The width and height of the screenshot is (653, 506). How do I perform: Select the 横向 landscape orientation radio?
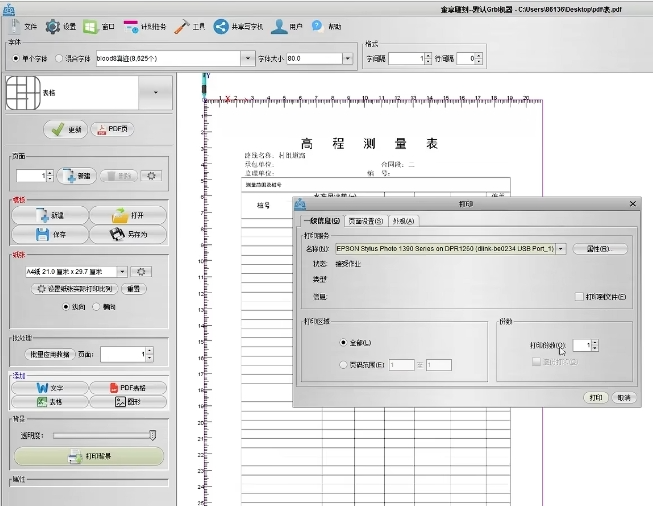(x=97, y=307)
